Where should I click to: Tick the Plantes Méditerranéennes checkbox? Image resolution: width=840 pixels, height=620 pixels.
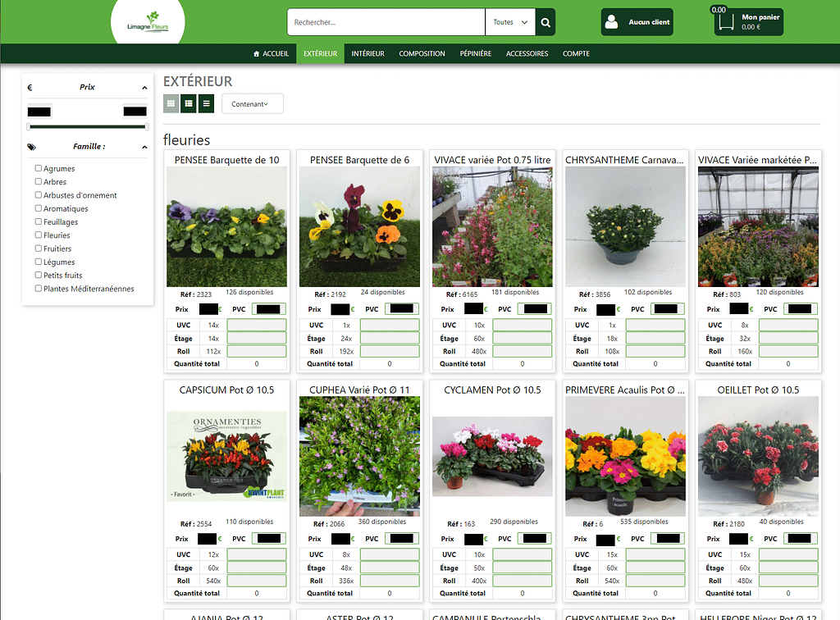pos(39,289)
